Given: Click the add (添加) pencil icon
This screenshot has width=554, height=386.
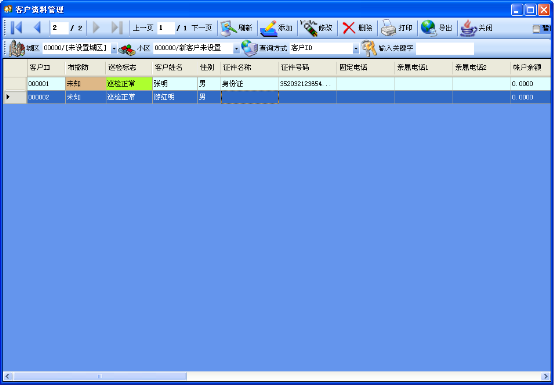Looking at the screenshot, I should tap(269, 28).
